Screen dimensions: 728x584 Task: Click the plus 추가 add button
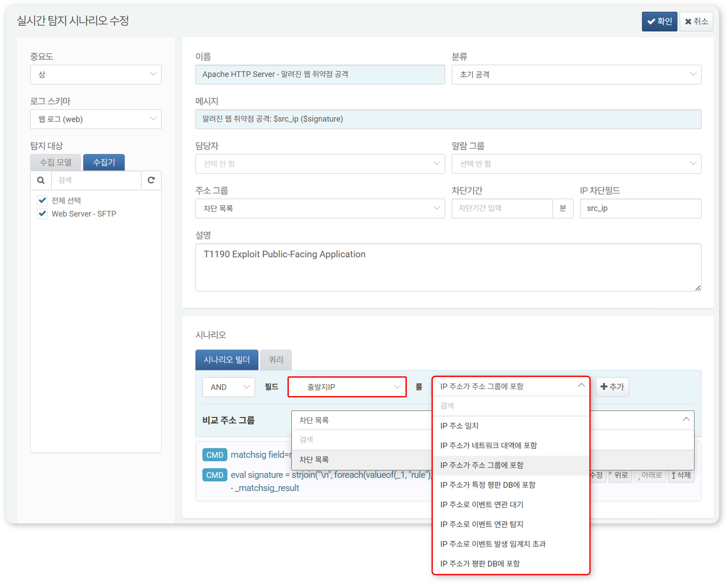(x=612, y=387)
